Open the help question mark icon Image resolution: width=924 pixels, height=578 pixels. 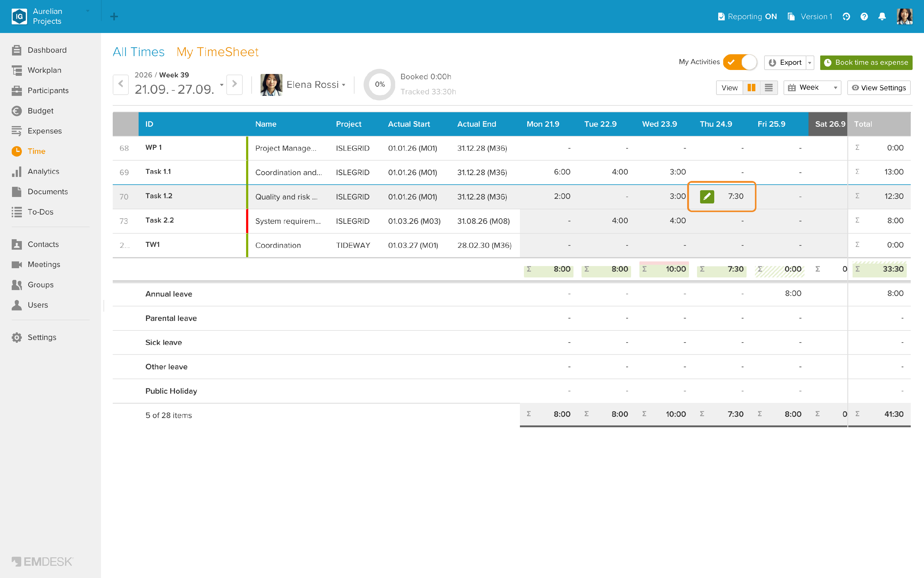(864, 16)
